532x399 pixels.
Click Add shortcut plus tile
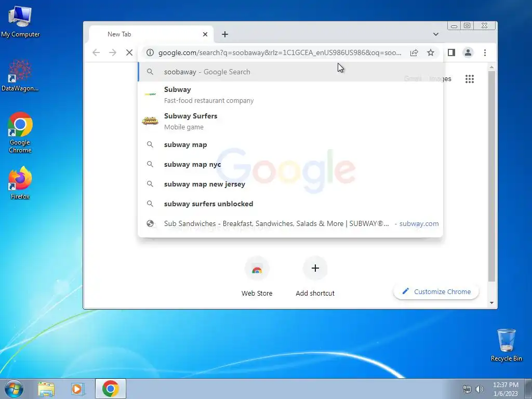point(315,277)
